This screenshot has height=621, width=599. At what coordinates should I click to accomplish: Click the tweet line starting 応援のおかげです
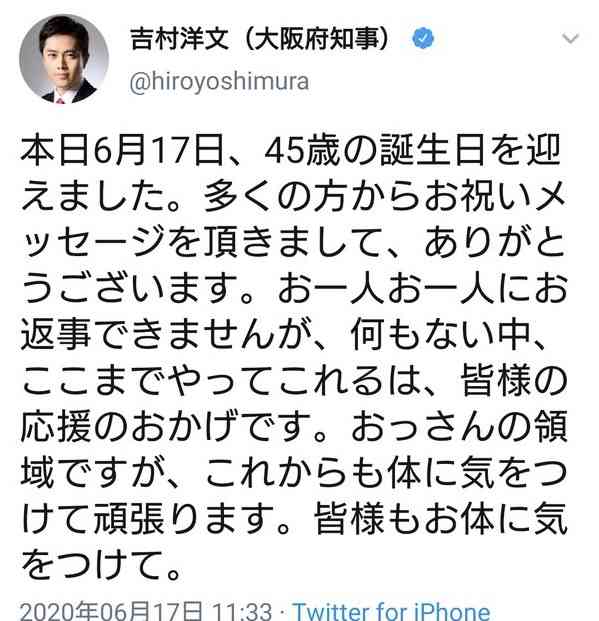click(294, 426)
